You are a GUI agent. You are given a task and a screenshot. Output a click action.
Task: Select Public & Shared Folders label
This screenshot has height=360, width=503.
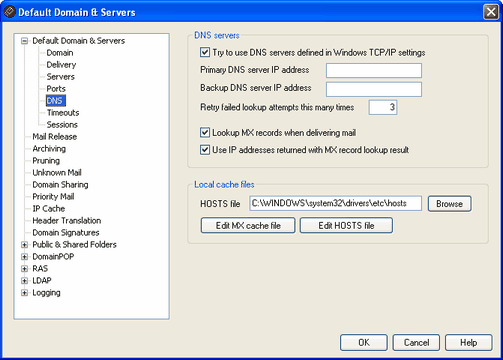pos(74,245)
